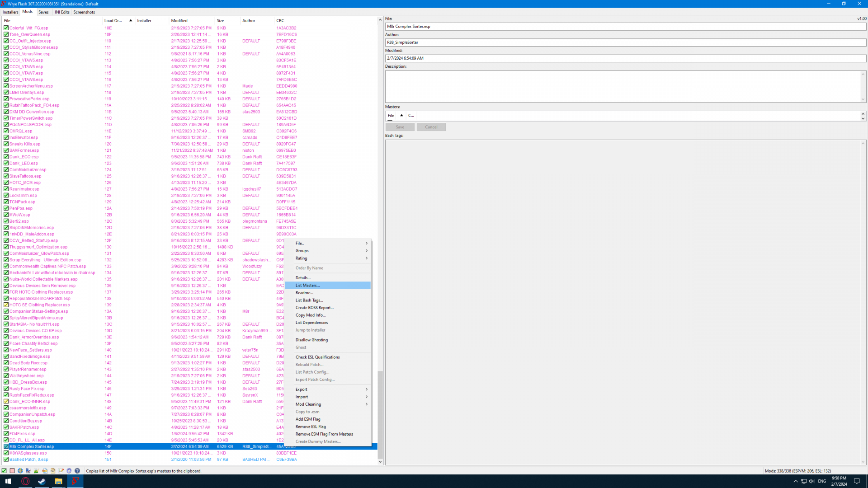Click the Vault Boy game launcher icon
This screenshot has height=488, width=868.
(x=20, y=470)
